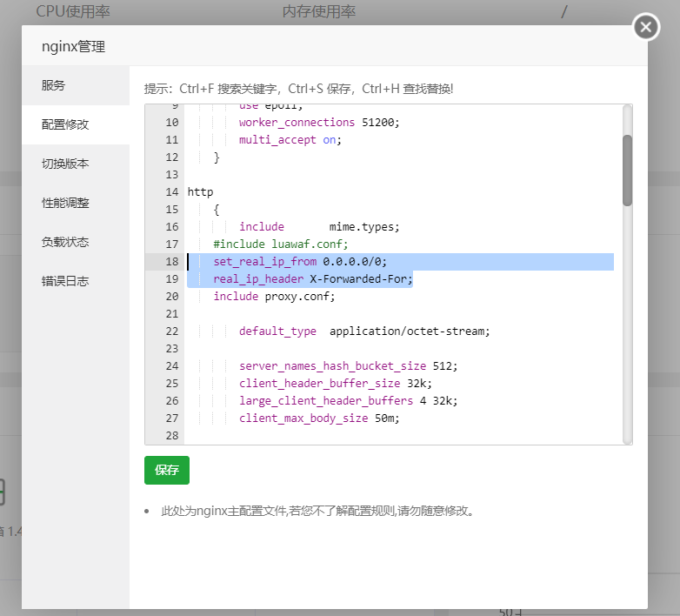Image resolution: width=680 pixels, height=616 pixels.
Task: Click the server_names_hash_bucket_size 512 line
Action: [348, 366]
